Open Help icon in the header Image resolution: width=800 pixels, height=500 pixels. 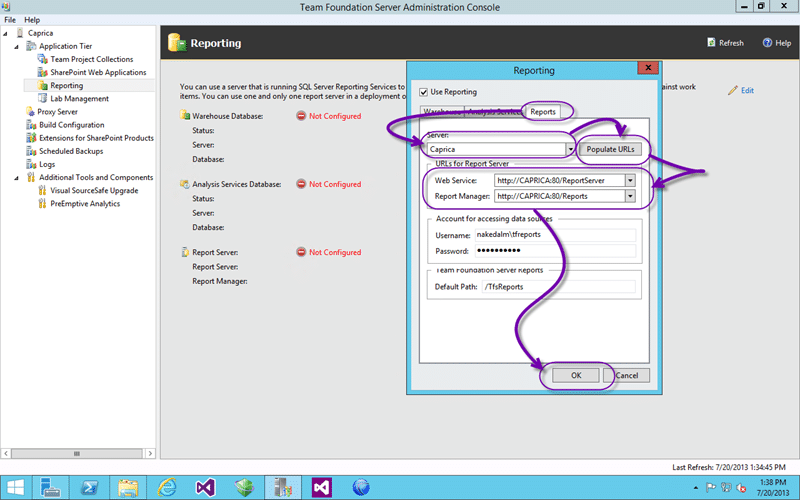(767, 43)
